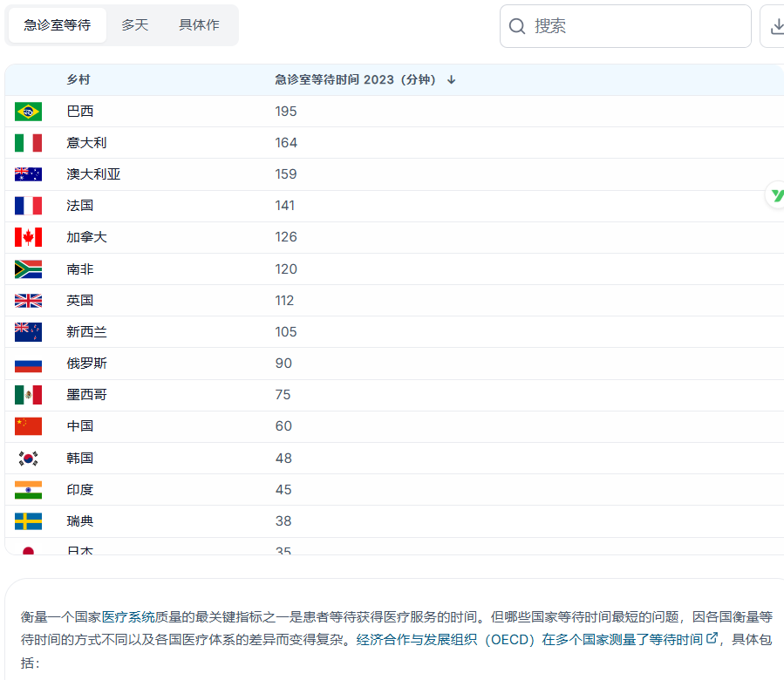Click the external link icon after OECD text
Screen dimensions: 784x680
click(x=711, y=639)
